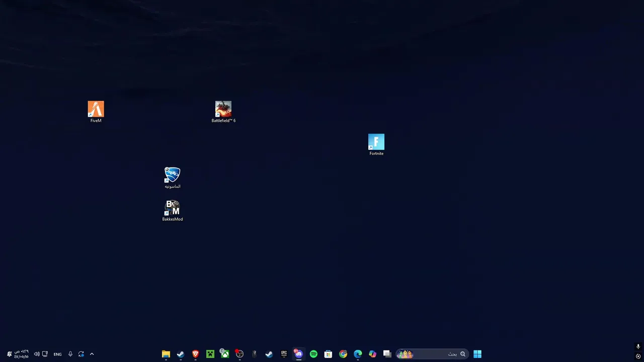The height and width of the screenshot is (362, 644).
Task: Open Steam icon beside Epic Games
Action: (x=269, y=354)
